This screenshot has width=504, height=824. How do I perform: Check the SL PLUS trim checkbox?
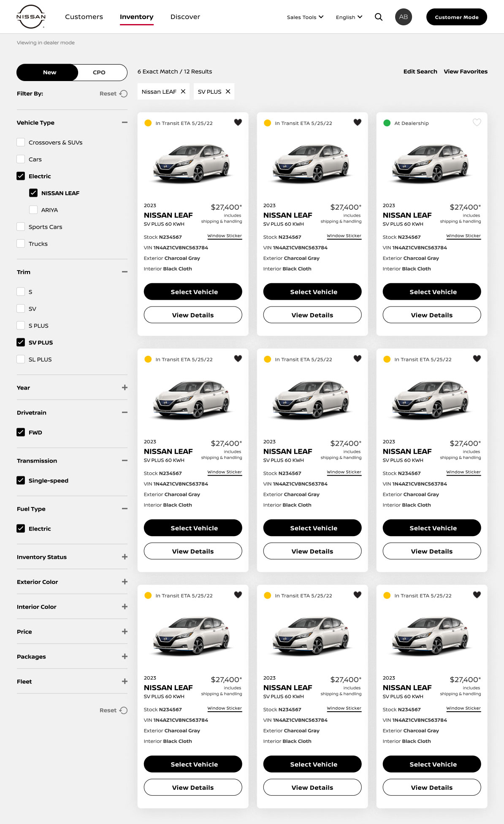21,359
